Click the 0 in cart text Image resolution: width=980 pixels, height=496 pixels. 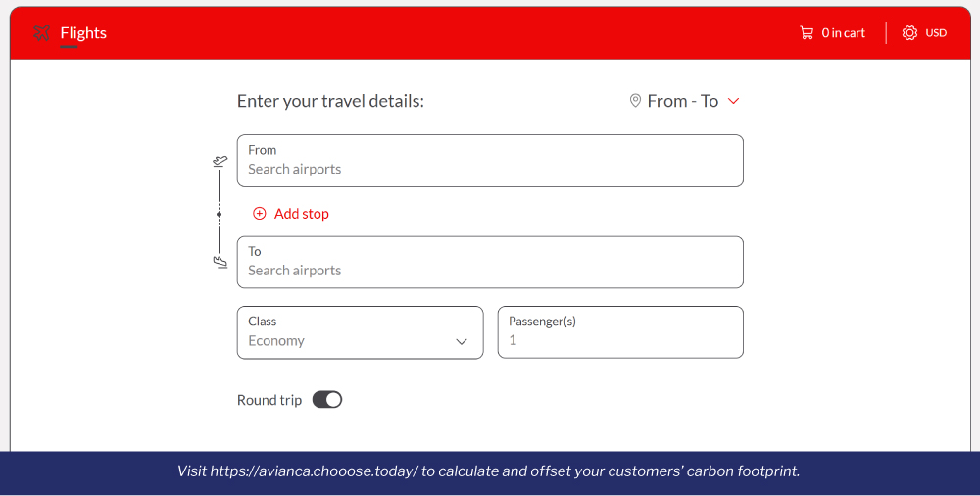click(843, 33)
